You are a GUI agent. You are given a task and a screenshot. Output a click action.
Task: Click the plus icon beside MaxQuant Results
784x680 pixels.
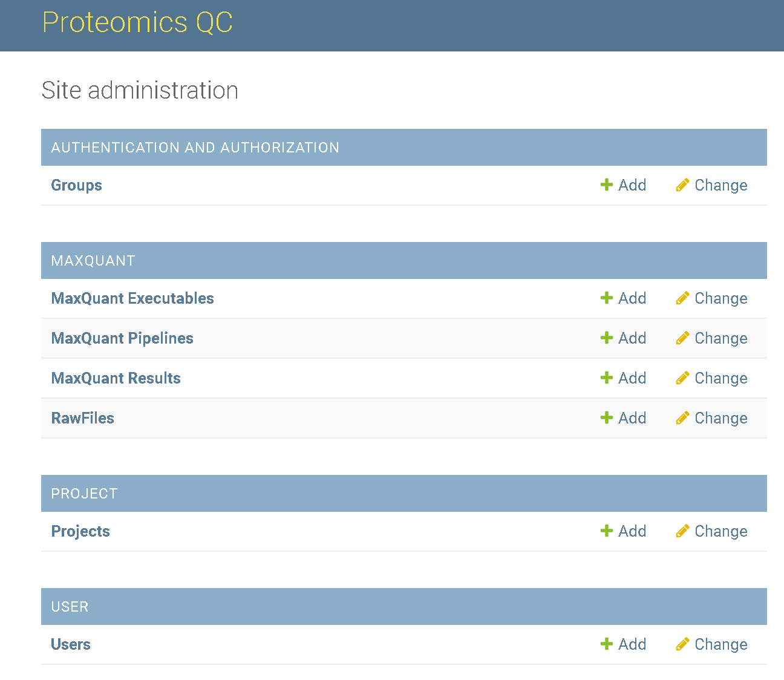click(x=607, y=378)
